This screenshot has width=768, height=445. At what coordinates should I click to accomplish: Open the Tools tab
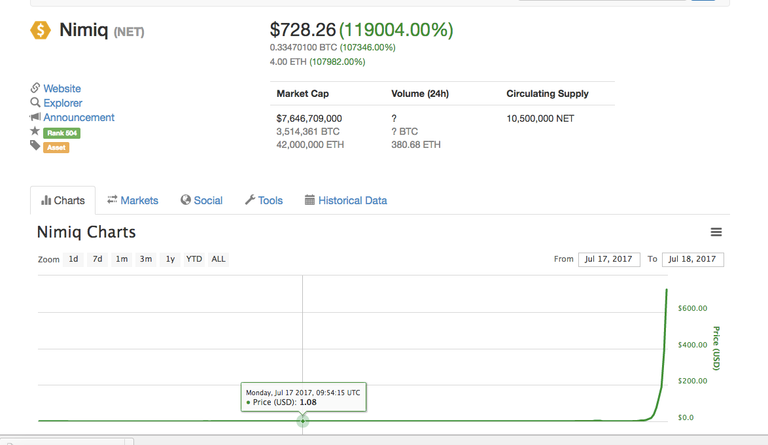(x=264, y=200)
